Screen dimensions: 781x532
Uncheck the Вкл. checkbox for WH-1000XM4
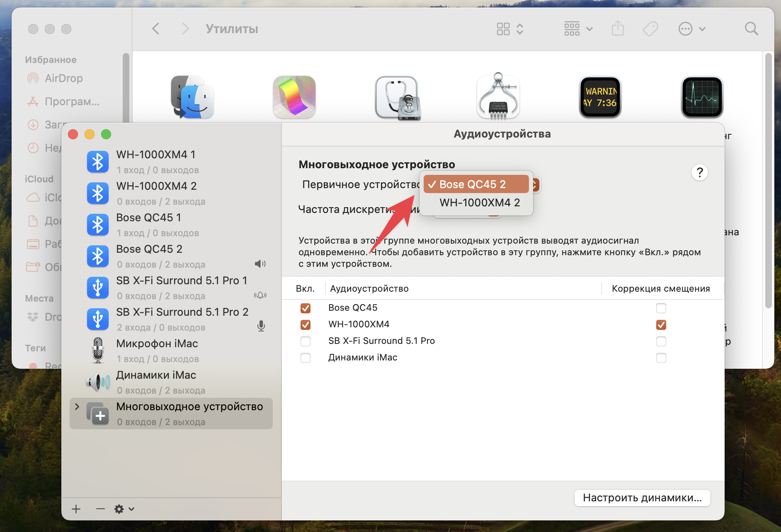click(306, 325)
